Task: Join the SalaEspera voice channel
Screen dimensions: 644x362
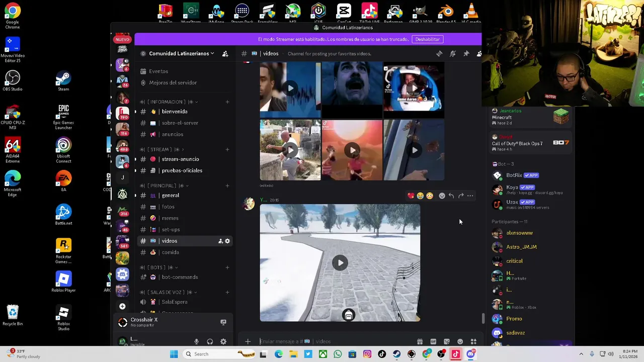Action: point(185,302)
